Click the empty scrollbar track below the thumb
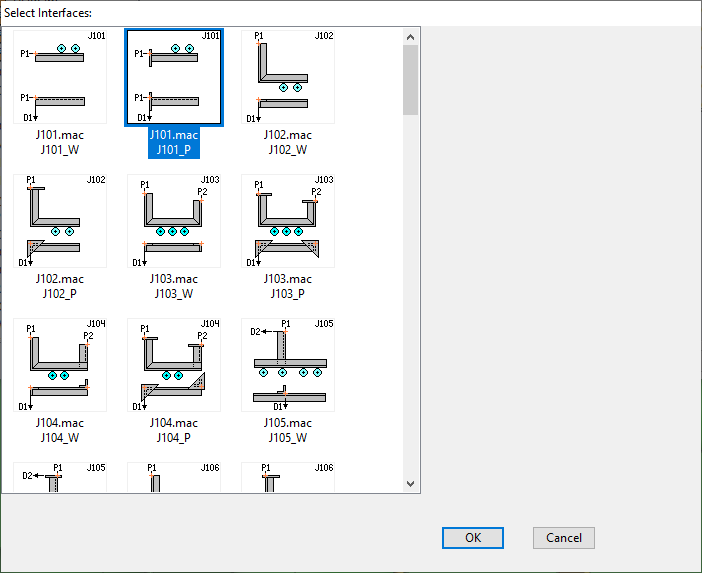 click(x=410, y=300)
